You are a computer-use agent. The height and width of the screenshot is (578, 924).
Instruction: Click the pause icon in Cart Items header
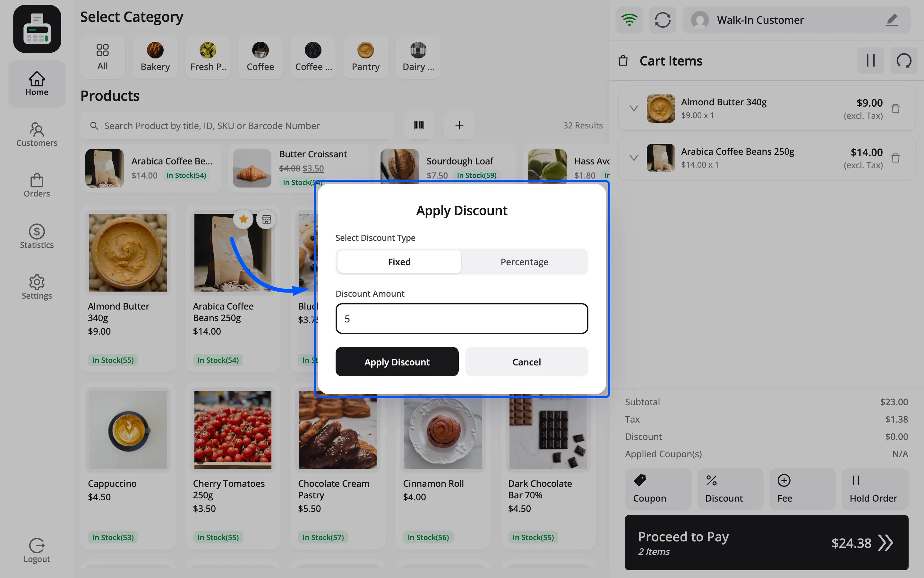[x=870, y=60]
